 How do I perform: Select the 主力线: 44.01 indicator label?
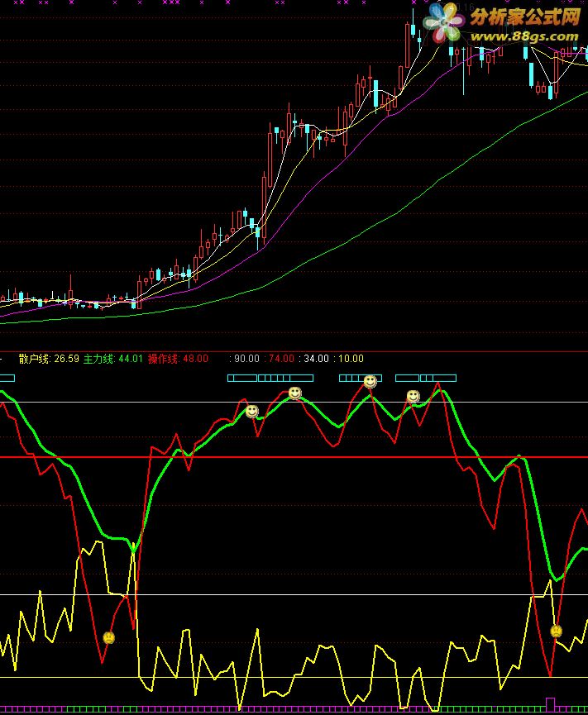tap(113, 359)
